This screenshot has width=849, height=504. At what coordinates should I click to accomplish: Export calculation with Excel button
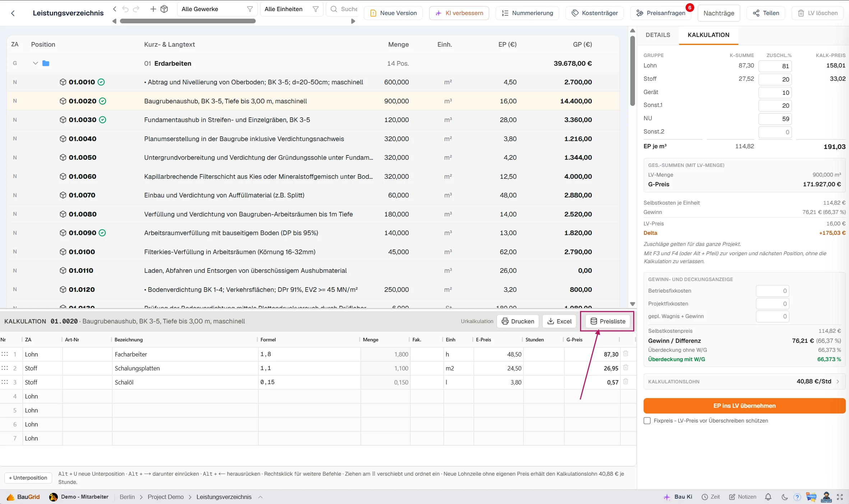click(x=559, y=321)
